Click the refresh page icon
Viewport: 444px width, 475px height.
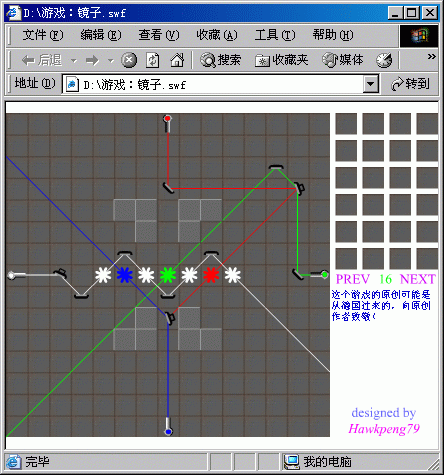153,60
